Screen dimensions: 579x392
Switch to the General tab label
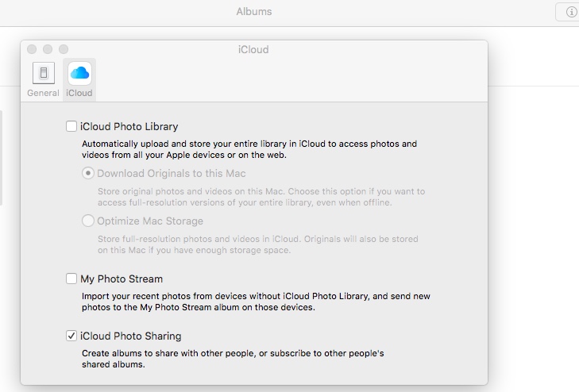click(43, 93)
